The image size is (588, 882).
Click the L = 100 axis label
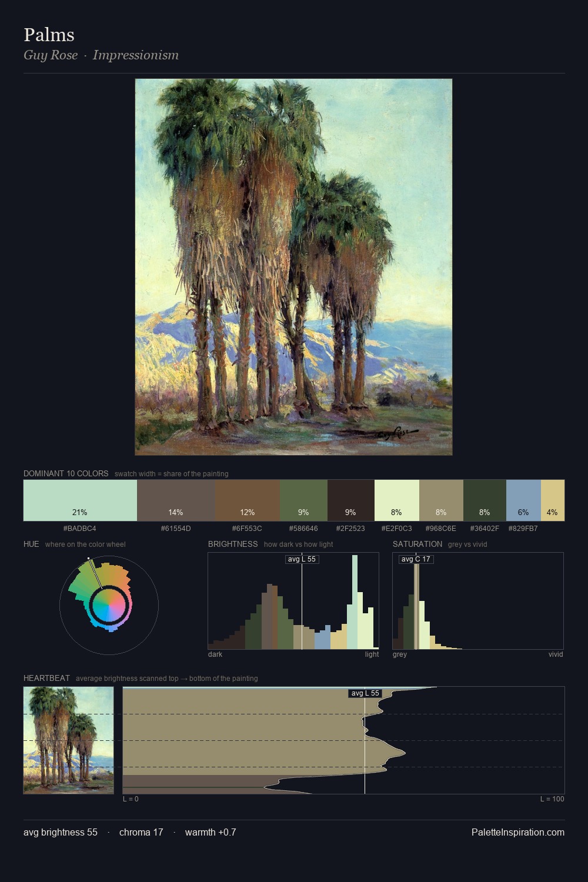[552, 799]
